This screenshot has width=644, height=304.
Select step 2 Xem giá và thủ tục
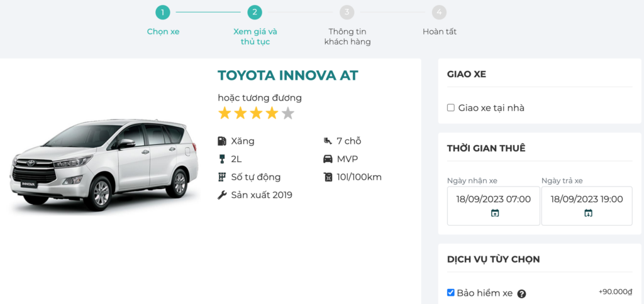coord(255,13)
